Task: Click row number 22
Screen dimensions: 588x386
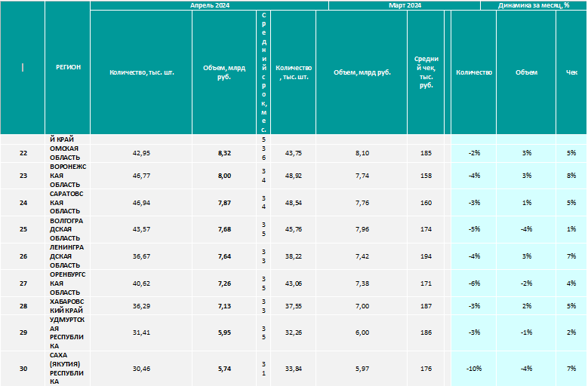Action: 23,153
